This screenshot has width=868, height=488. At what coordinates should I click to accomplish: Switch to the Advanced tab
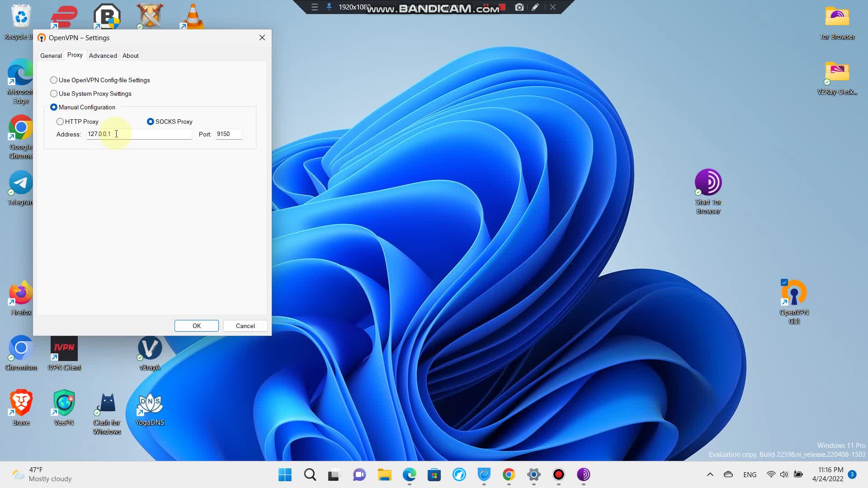coord(103,56)
